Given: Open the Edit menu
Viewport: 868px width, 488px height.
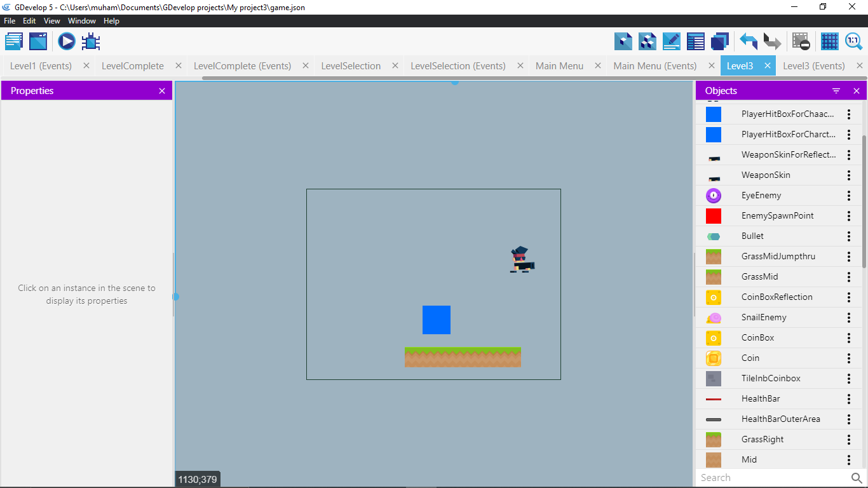Looking at the screenshot, I should tap(29, 21).
